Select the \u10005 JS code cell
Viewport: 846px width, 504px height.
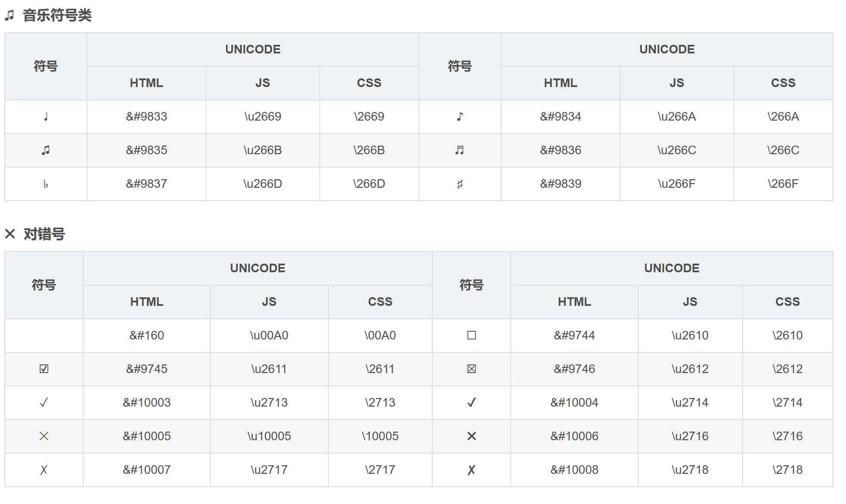pos(269,436)
